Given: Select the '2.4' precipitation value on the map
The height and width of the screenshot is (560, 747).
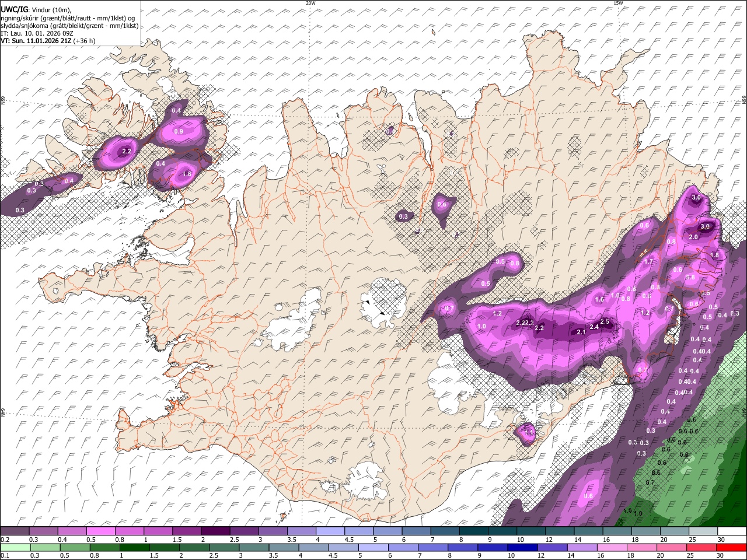Looking at the screenshot, I should (x=594, y=327).
